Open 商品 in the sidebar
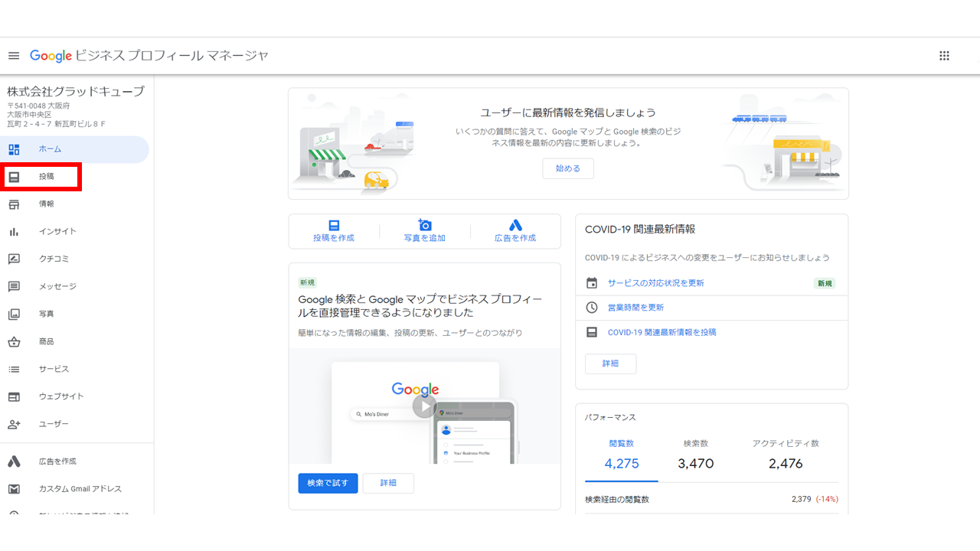This screenshot has height=551, width=980. click(74, 342)
